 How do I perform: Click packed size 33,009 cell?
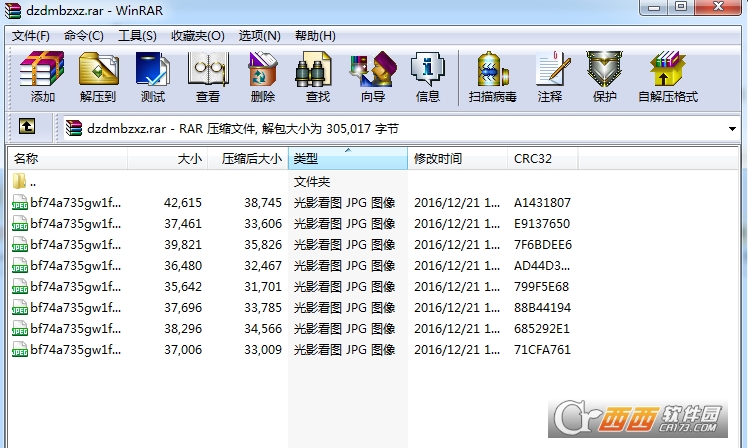coord(263,350)
